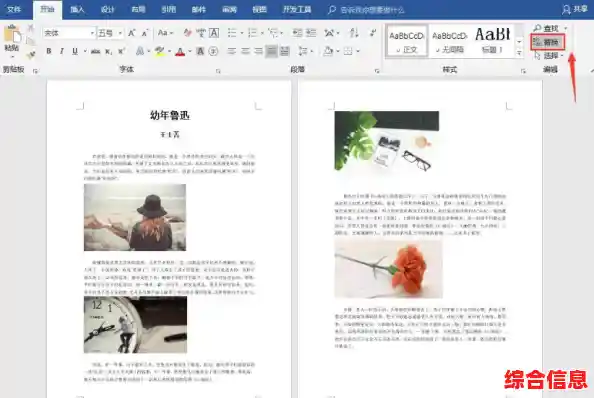Apply the 正文 Normal style
The height and width of the screenshot is (398, 594).
click(x=406, y=41)
